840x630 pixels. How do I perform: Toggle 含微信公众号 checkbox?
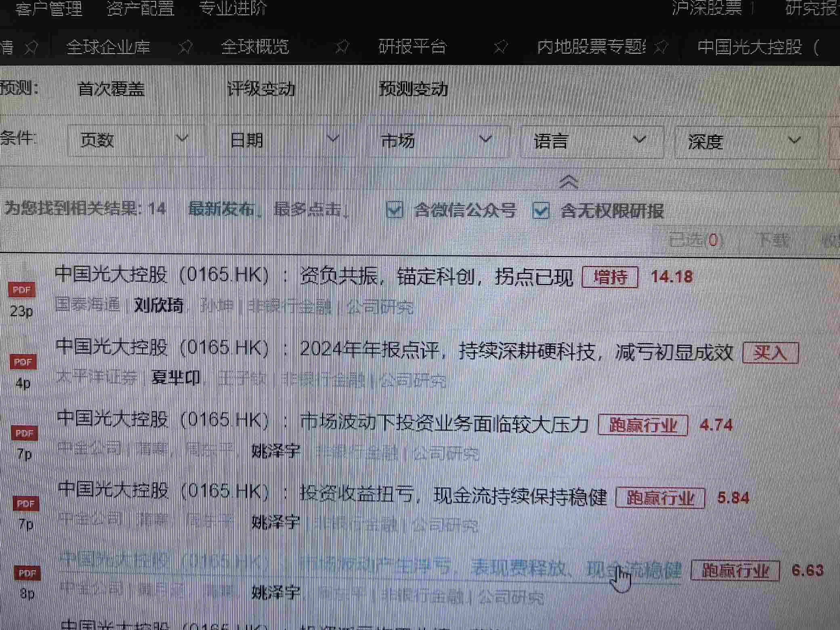click(395, 210)
